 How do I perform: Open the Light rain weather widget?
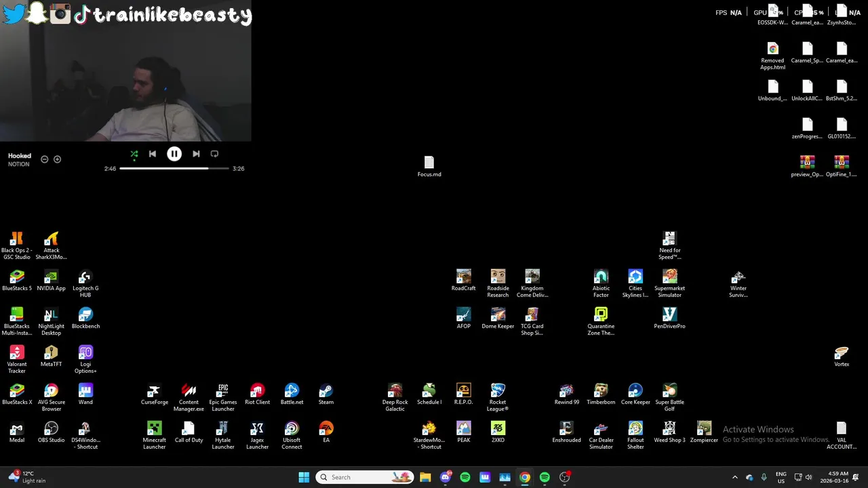[27, 477]
